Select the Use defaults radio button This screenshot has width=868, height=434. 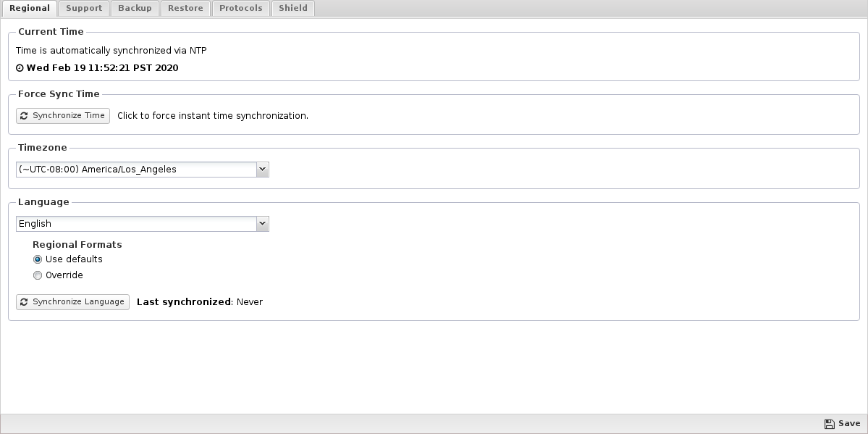tap(38, 259)
